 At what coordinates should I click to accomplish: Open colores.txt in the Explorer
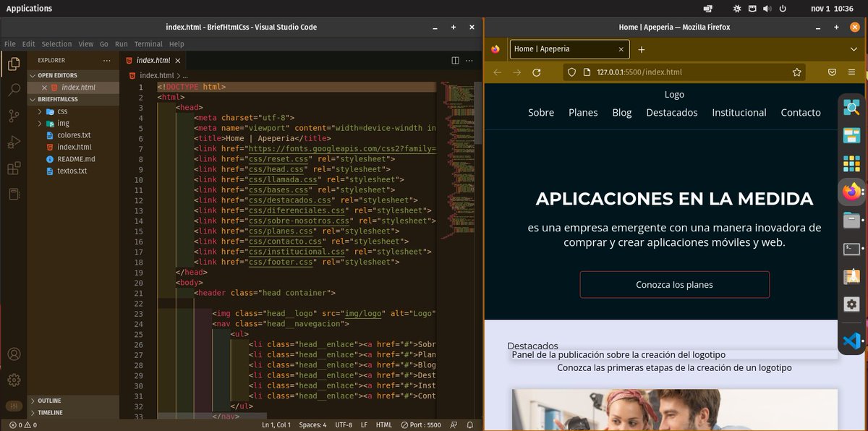pos(74,135)
